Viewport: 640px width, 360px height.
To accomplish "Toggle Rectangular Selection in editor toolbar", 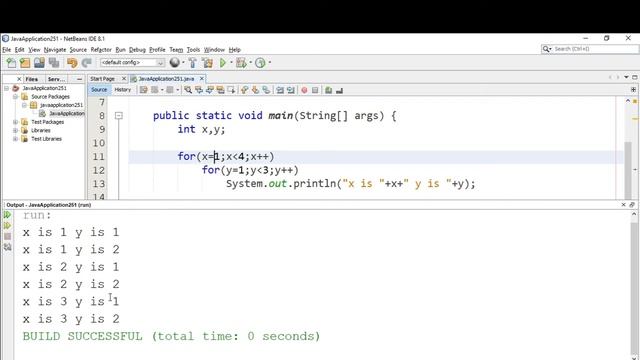I will pos(231,90).
